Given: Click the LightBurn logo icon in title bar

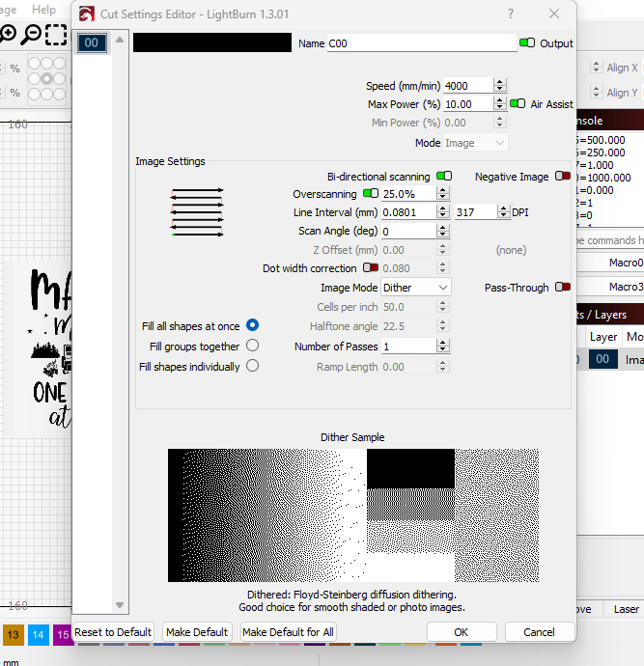Looking at the screenshot, I should pyautogui.click(x=87, y=14).
